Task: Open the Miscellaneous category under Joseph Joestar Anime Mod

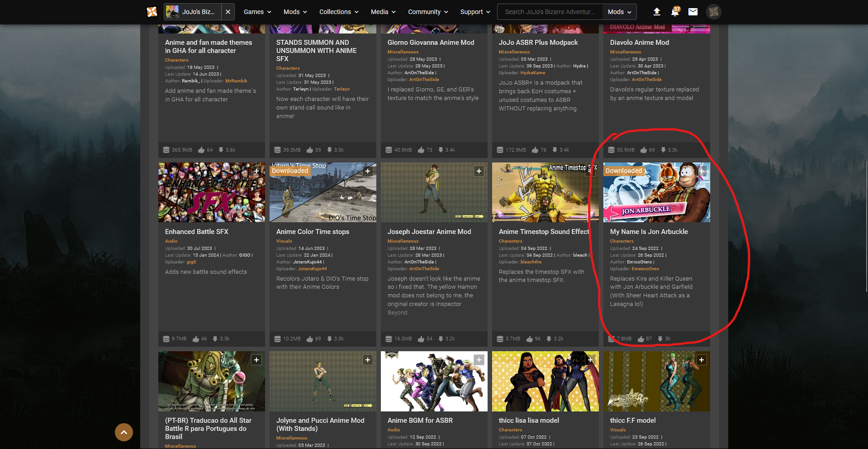Action: tap(403, 241)
